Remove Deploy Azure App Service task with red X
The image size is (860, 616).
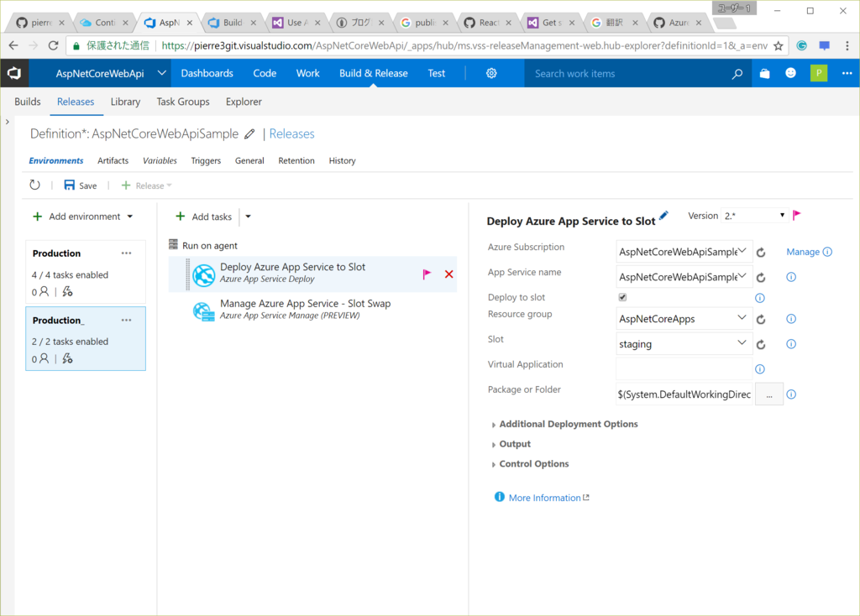click(448, 274)
